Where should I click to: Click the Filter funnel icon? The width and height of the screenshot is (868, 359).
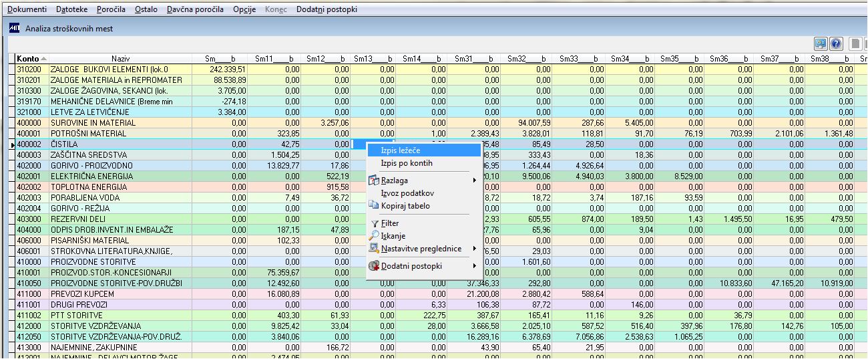tap(374, 223)
